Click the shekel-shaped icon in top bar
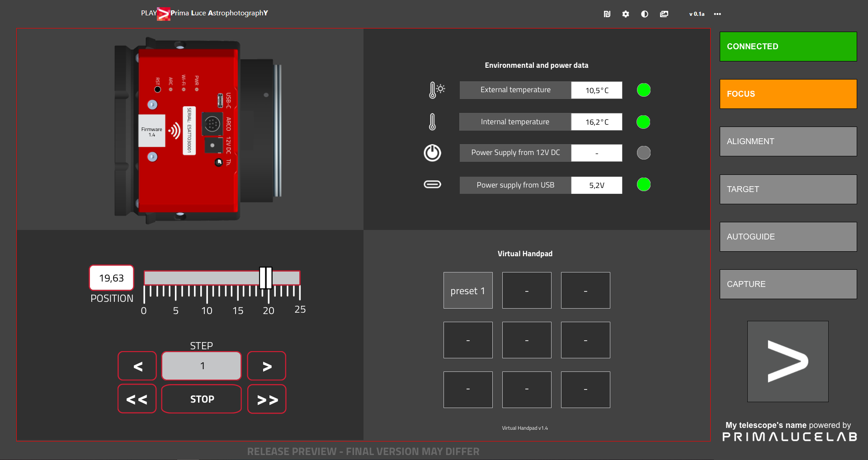The height and width of the screenshot is (460, 868). coord(607,14)
